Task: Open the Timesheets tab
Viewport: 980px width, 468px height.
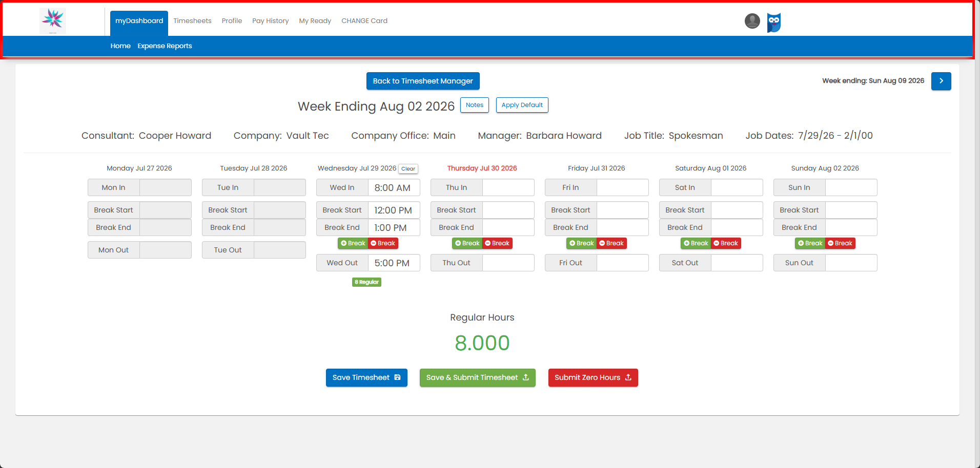Action: pyautogui.click(x=192, y=21)
